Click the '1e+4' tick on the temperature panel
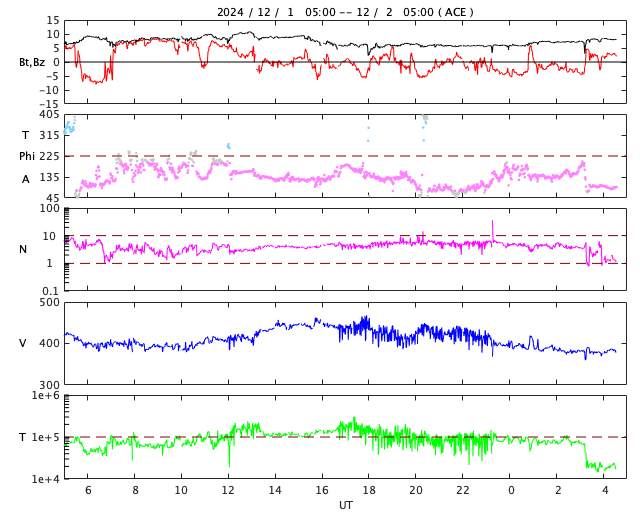 point(46,479)
